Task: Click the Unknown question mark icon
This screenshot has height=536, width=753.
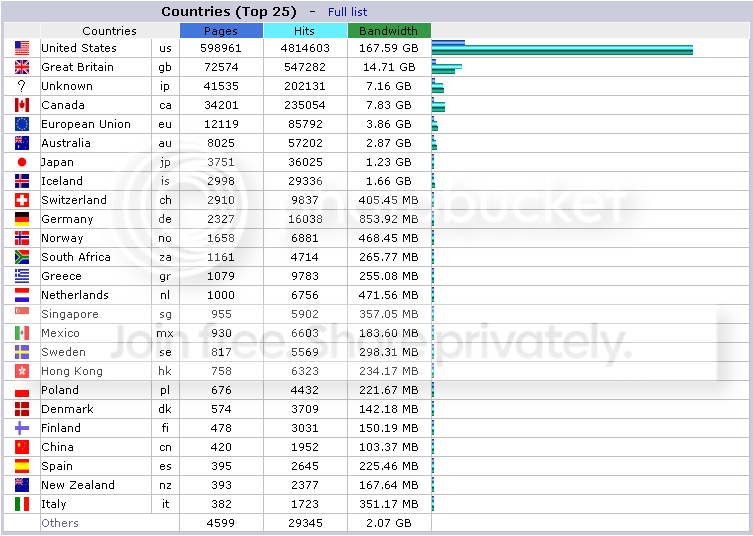Action: pos(22,86)
